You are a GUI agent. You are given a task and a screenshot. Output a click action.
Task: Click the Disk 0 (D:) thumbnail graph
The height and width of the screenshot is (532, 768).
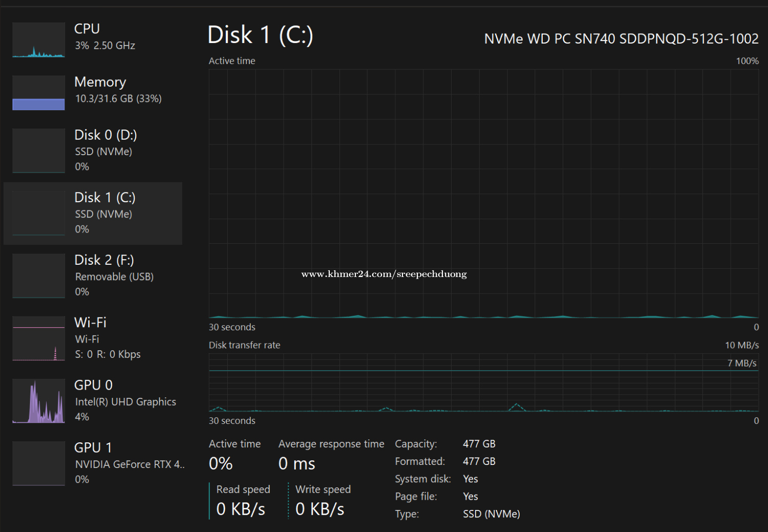[x=38, y=151]
